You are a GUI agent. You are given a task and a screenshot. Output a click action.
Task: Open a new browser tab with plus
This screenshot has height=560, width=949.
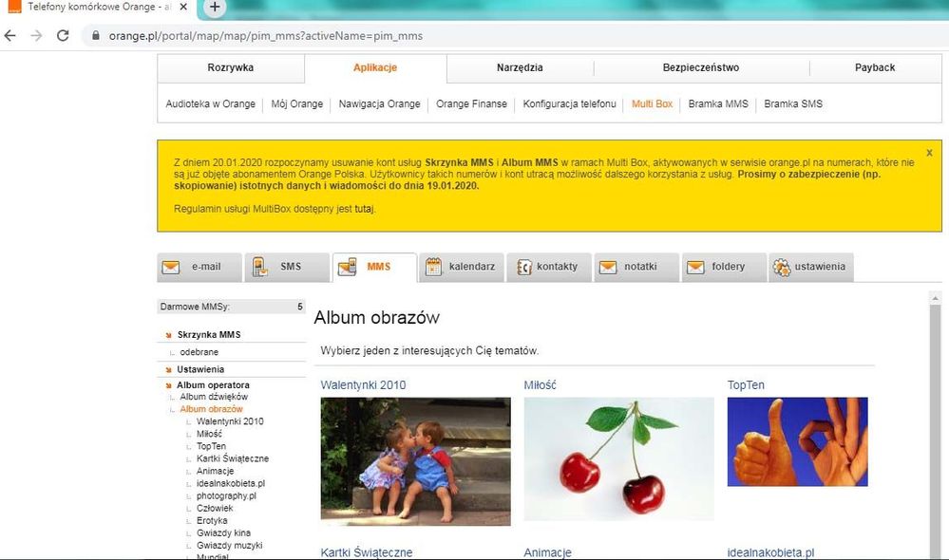tap(215, 8)
